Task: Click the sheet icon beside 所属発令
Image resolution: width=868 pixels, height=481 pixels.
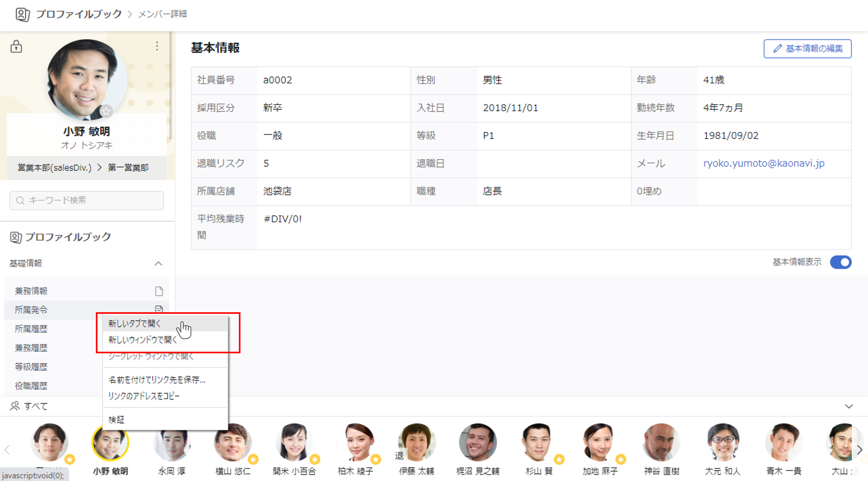Action: (x=159, y=308)
